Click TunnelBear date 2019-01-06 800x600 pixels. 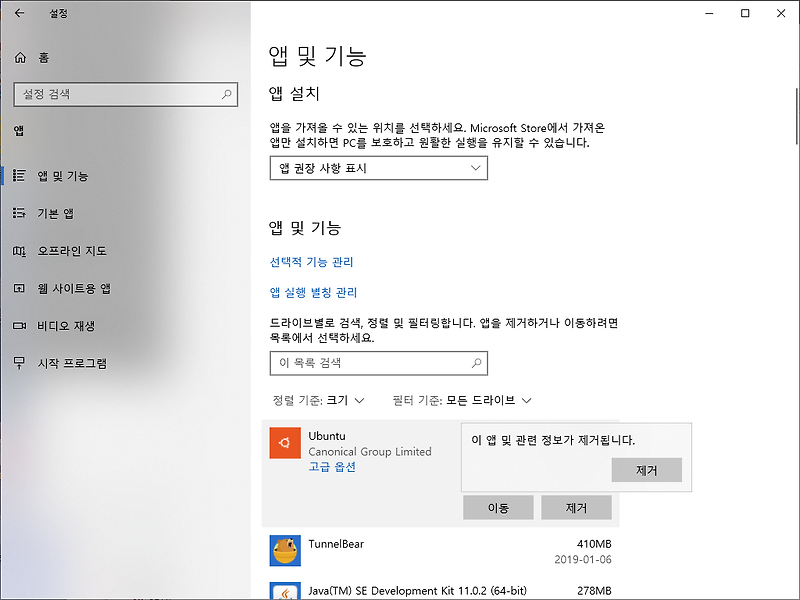pos(583,559)
